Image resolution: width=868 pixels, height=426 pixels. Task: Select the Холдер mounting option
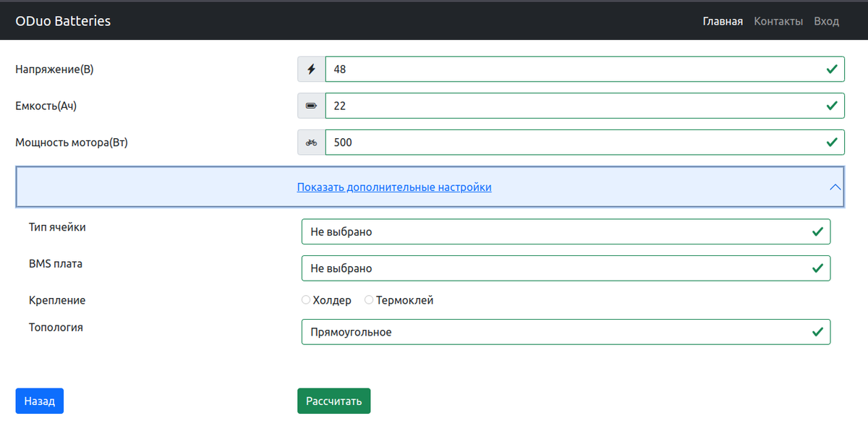point(305,299)
